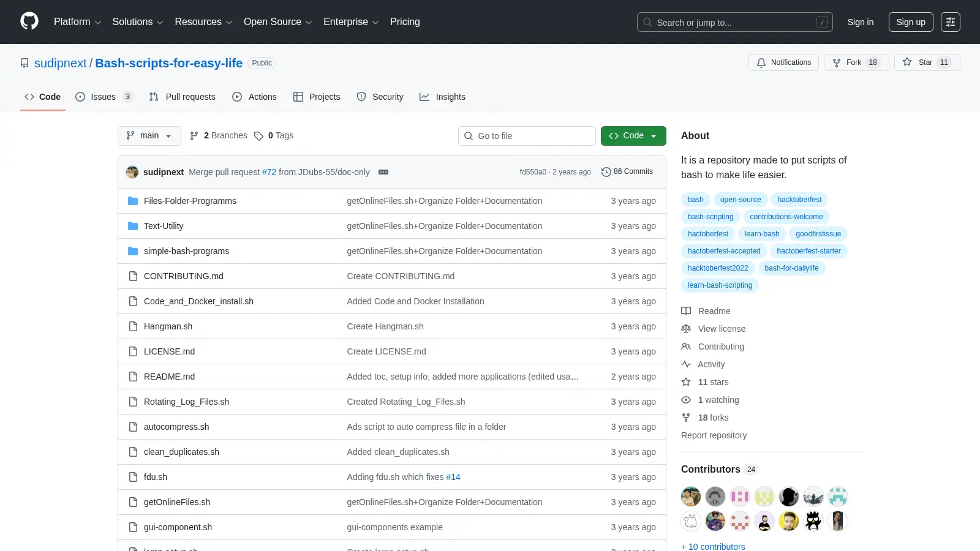Image resolution: width=980 pixels, height=551 pixels.
Task: View the 2 Branches link
Action: tap(219, 136)
